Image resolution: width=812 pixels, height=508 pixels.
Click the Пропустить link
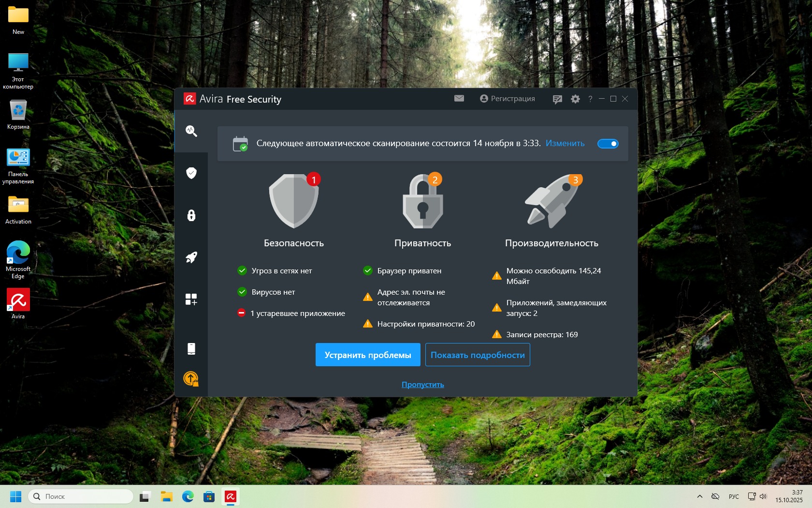point(423,385)
